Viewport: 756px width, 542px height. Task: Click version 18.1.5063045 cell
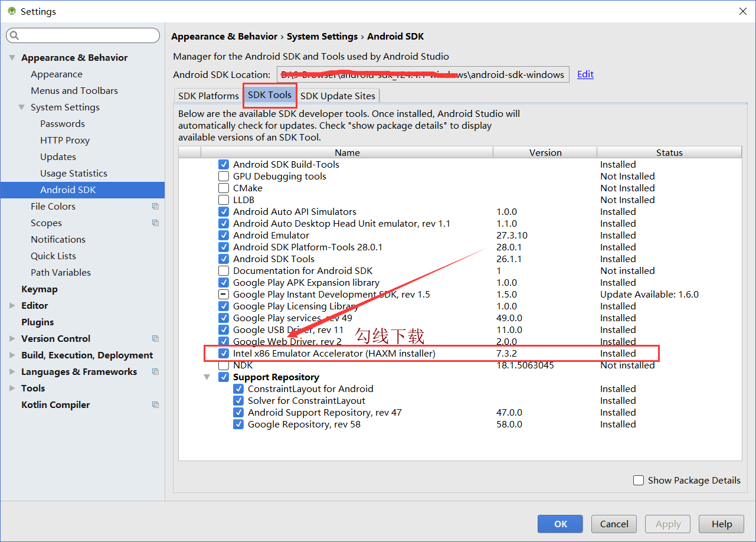click(525, 365)
